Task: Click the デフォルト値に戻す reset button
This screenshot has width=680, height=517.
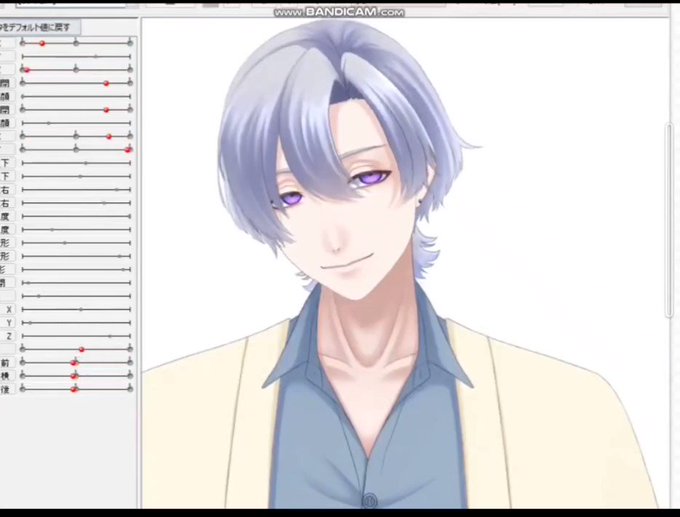Action: tap(39, 27)
